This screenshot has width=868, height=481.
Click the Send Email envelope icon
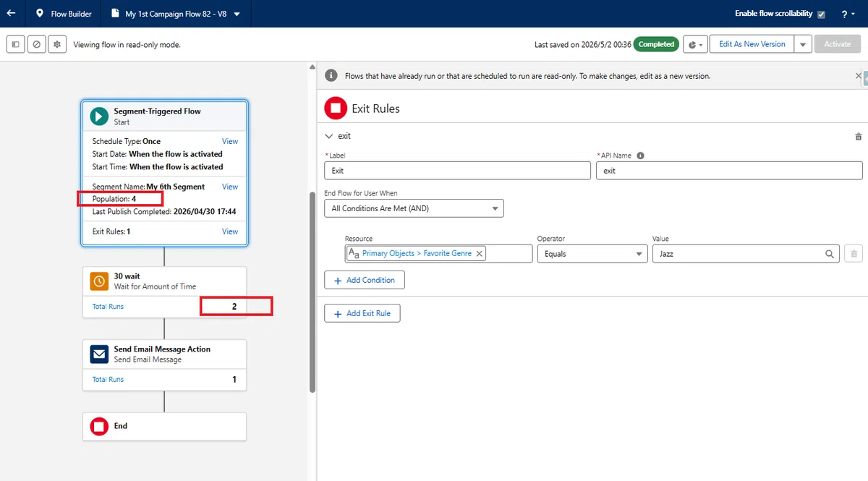point(99,354)
